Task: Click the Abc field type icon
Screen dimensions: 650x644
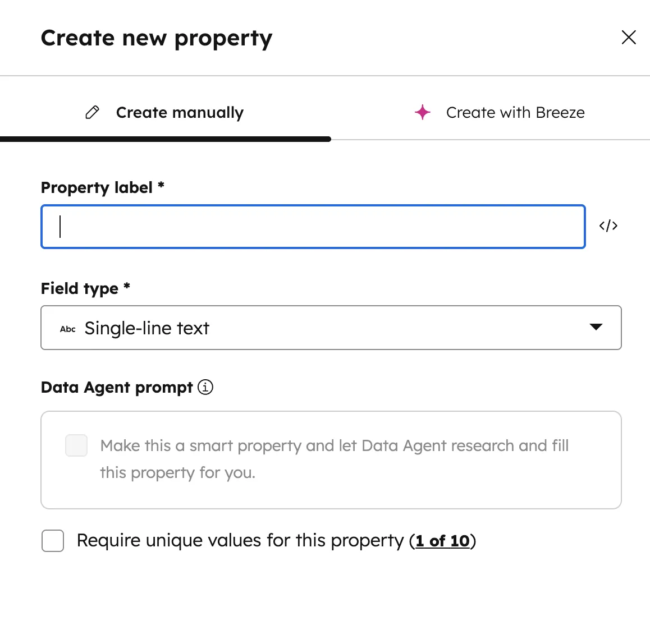Action: click(67, 329)
